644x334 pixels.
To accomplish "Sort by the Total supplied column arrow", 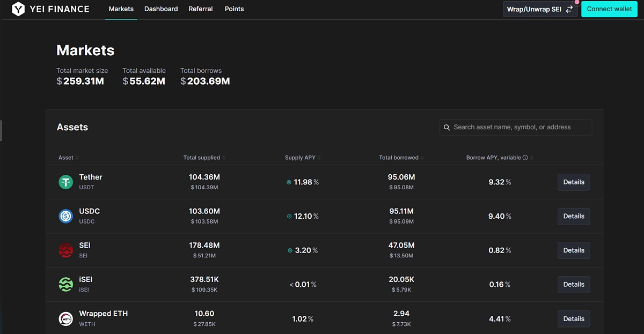I will [x=224, y=158].
